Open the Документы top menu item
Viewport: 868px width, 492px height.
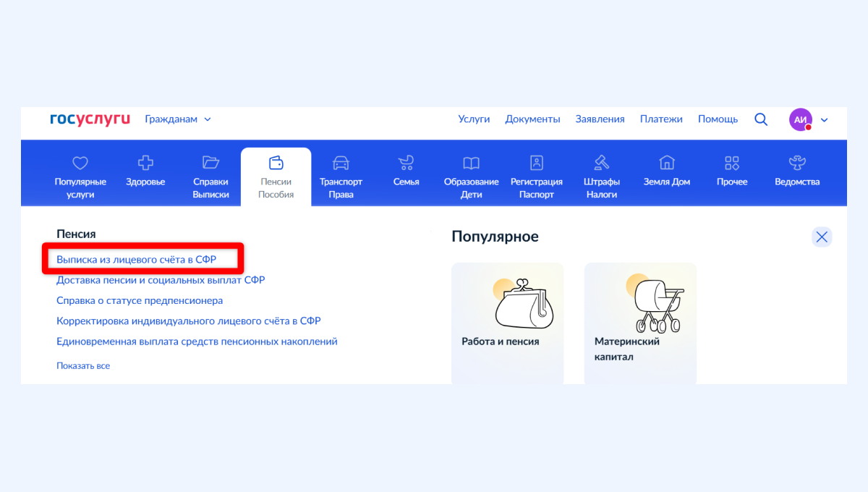click(x=532, y=119)
